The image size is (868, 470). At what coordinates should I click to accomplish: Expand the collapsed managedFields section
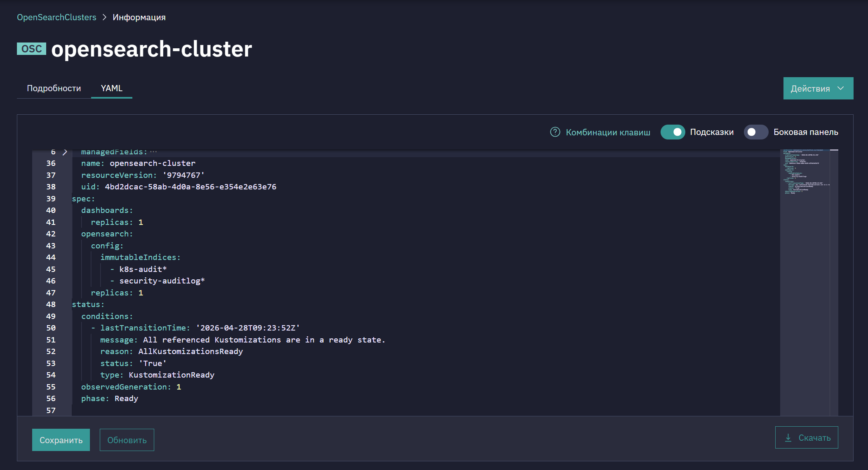(x=65, y=152)
